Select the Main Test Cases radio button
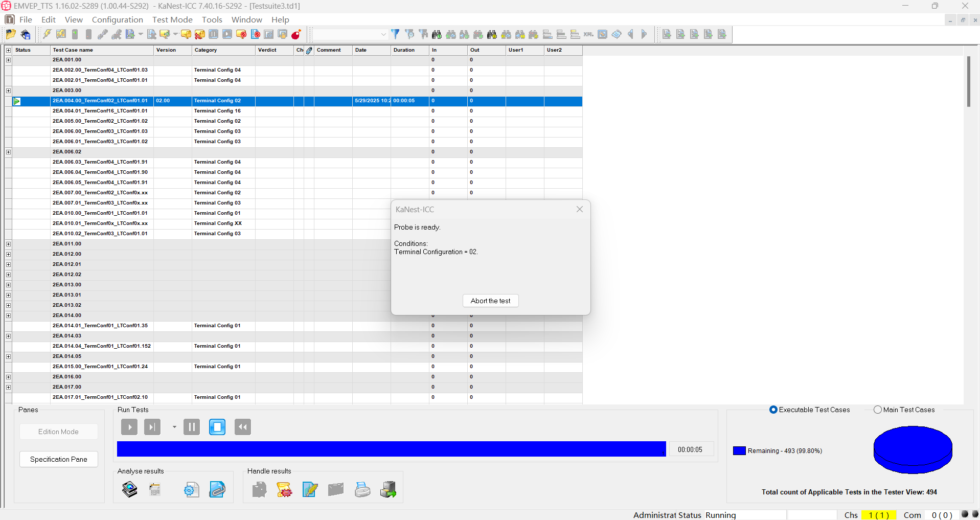Image resolution: width=980 pixels, height=520 pixels. [878, 410]
